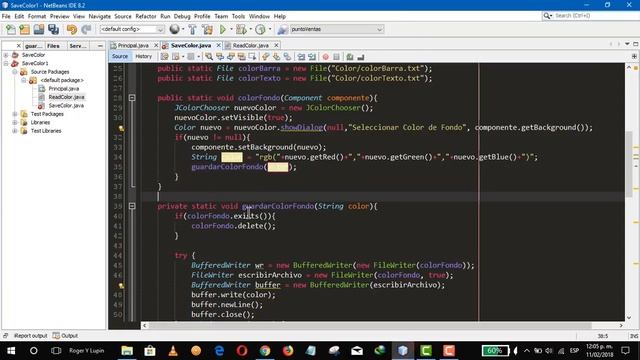Click the line 31 hint lightbulb
This screenshot has height=360, width=640.
[x=121, y=128]
